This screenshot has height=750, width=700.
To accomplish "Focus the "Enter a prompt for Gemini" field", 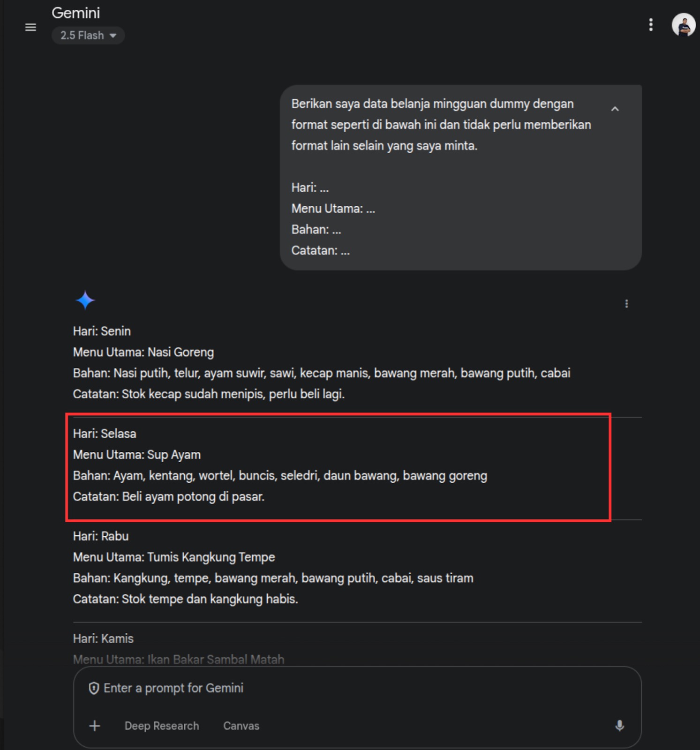I will click(328, 688).
